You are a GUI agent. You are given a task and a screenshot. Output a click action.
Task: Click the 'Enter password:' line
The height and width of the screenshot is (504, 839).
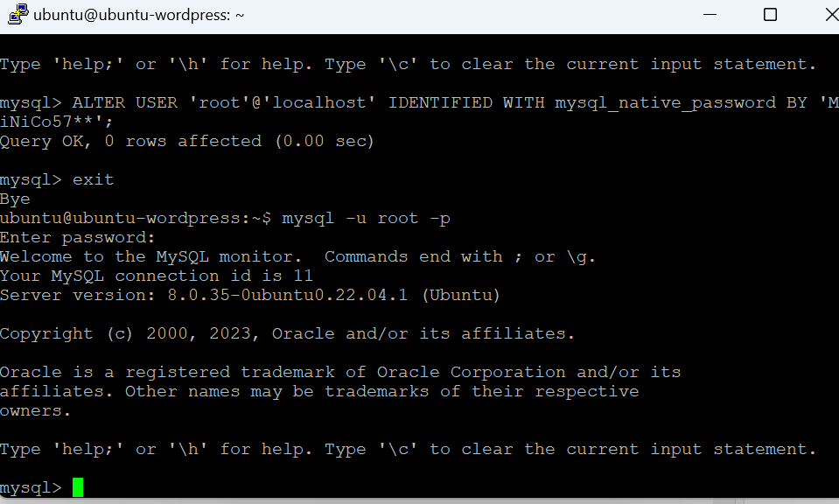pos(78,237)
